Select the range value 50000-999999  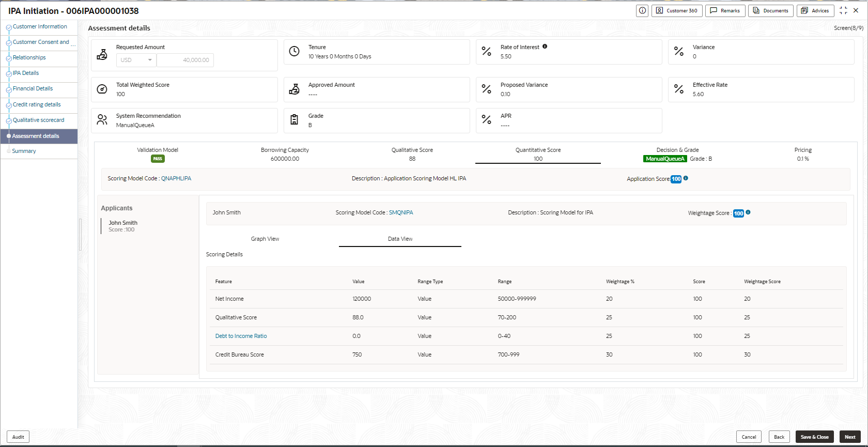(x=517, y=299)
